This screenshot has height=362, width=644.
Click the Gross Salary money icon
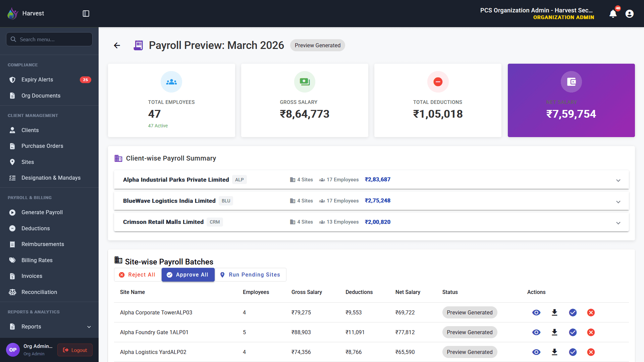click(305, 82)
